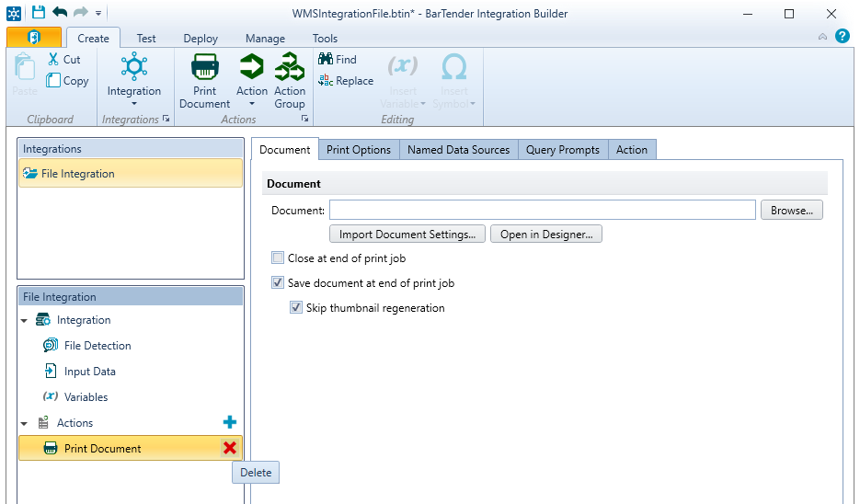This screenshot has width=860, height=504.
Task: Switch to the Tools ribbon tab
Action: coord(325,39)
